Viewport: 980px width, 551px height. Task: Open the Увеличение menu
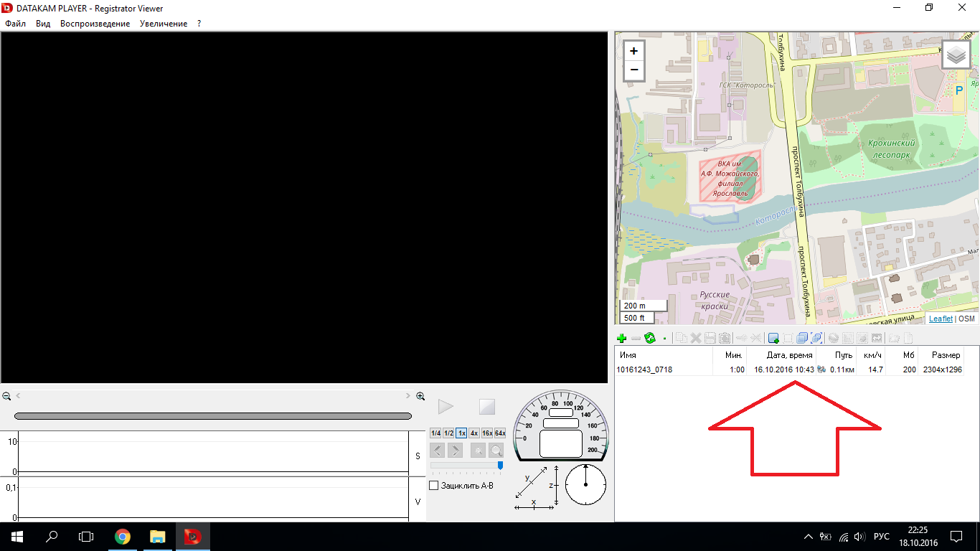coord(164,24)
